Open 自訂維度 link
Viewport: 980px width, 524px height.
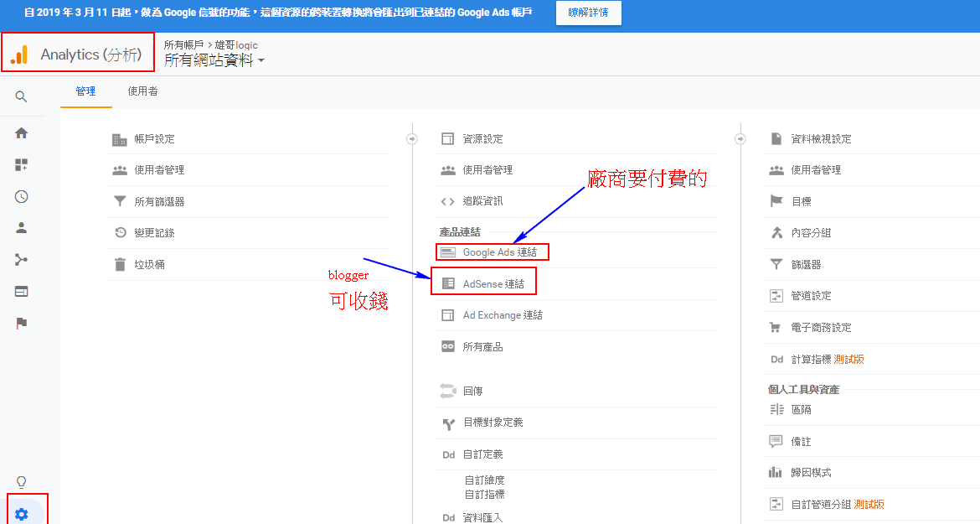(x=484, y=480)
